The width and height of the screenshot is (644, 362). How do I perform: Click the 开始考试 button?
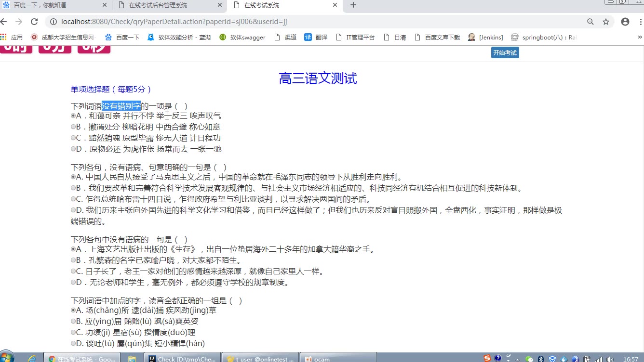pyautogui.click(x=505, y=53)
